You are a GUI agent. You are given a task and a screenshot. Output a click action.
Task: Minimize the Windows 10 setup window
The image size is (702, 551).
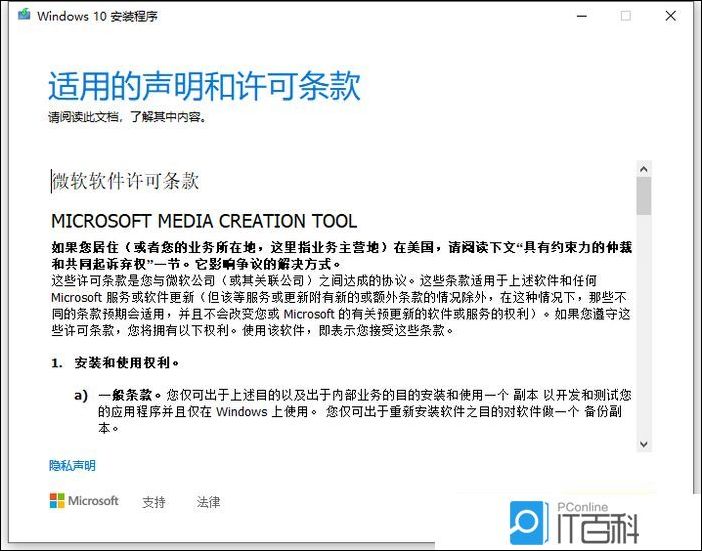click(582, 16)
